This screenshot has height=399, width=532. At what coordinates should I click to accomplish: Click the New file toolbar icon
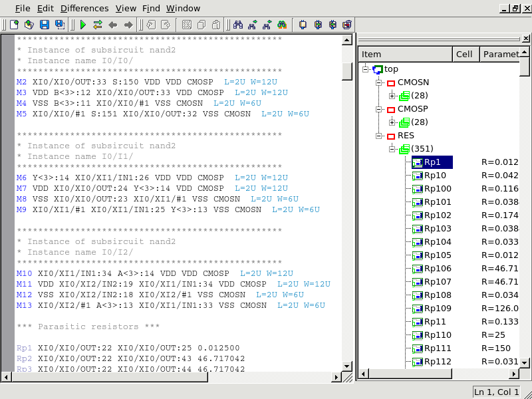pyautogui.click(x=14, y=25)
